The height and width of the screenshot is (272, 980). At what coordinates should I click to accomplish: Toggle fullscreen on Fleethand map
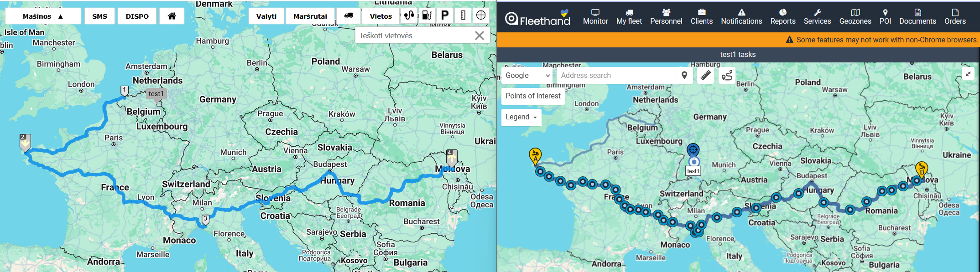[968, 73]
